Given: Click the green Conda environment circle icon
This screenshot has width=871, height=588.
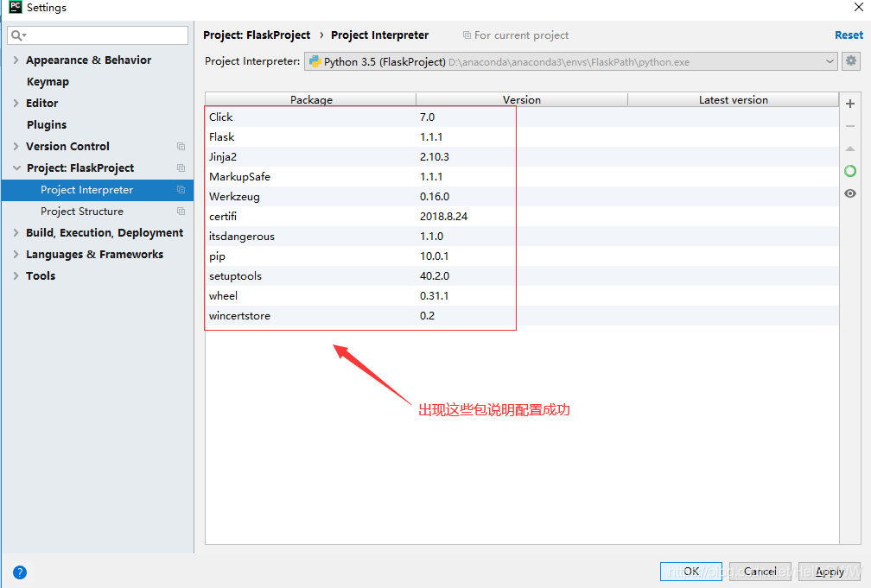Looking at the screenshot, I should 850,171.
